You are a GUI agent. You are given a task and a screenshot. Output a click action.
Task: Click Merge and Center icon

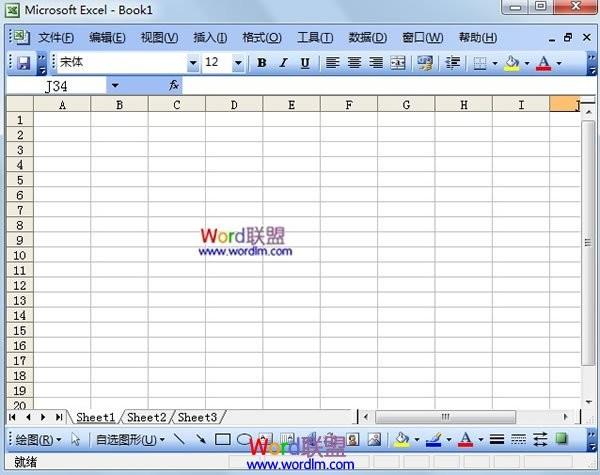[398, 63]
